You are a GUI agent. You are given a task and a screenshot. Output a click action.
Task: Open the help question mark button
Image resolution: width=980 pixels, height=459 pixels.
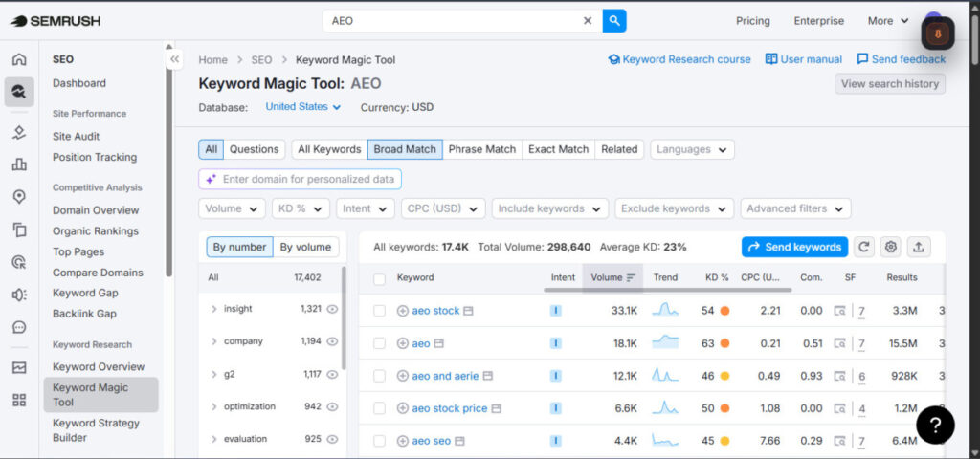pos(935,426)
